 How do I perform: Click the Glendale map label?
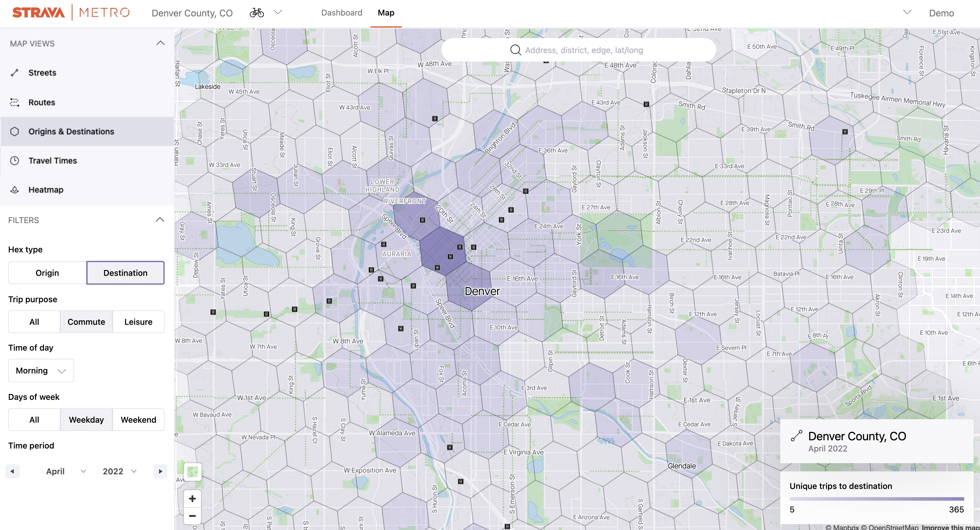[682, 466]
